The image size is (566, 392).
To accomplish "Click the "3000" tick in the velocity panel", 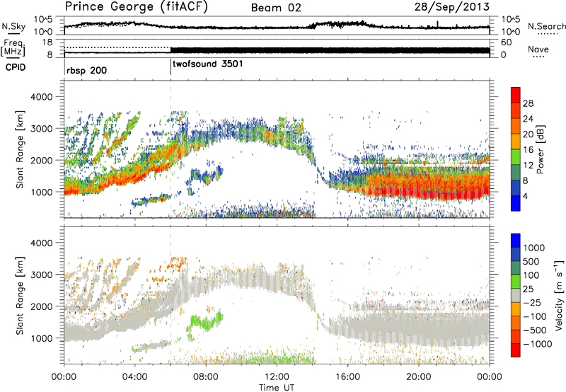I will click(x=41, y=275).
